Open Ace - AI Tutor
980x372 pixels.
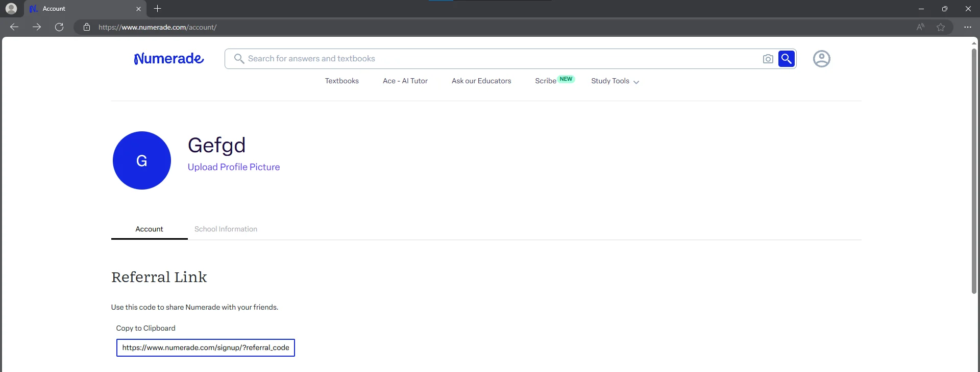coord(405,81)
